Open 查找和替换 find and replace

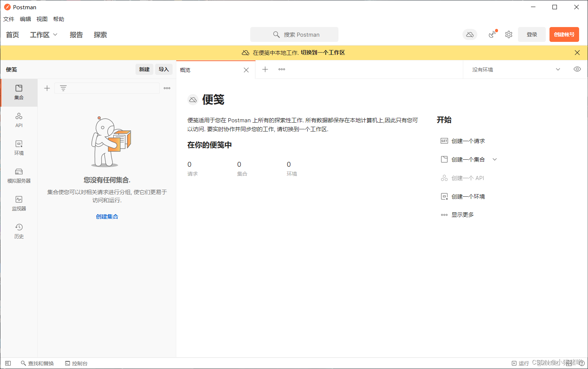pos(37,363)
